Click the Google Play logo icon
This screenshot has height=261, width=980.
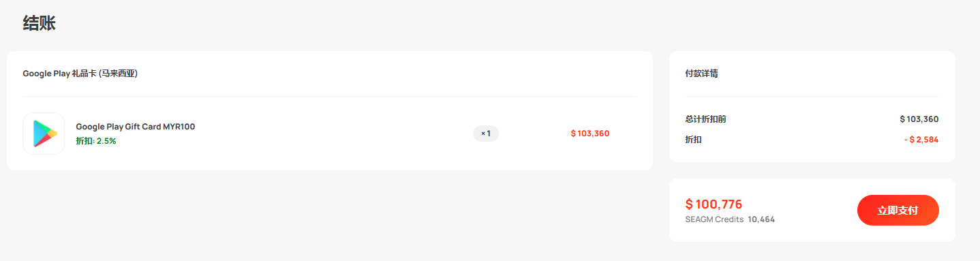pyautogui.click(x=44, y=134)
